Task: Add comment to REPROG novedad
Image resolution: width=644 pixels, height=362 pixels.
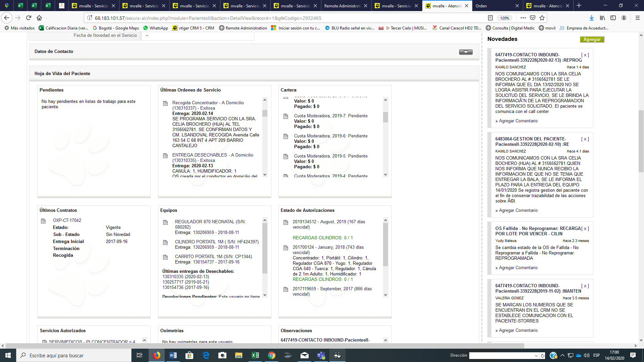Action: 518,121
